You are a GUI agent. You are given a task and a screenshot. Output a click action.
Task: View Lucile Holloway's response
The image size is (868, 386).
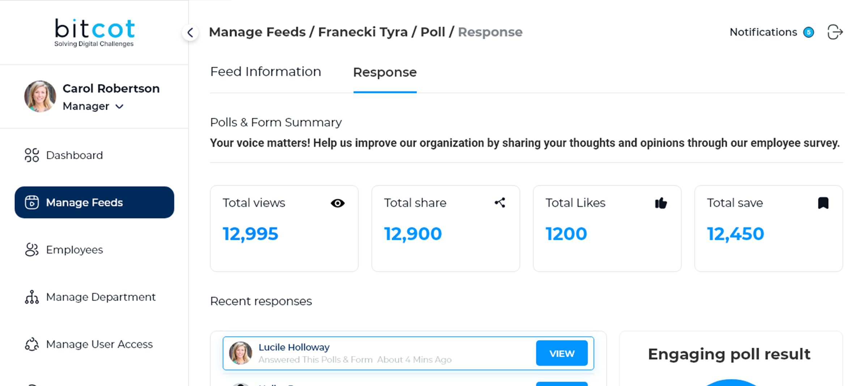point(562,353)
